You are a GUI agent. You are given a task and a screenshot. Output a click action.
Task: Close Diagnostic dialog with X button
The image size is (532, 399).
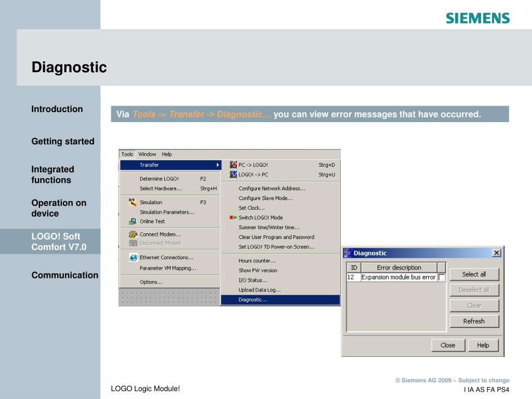(x=496, y=253)
